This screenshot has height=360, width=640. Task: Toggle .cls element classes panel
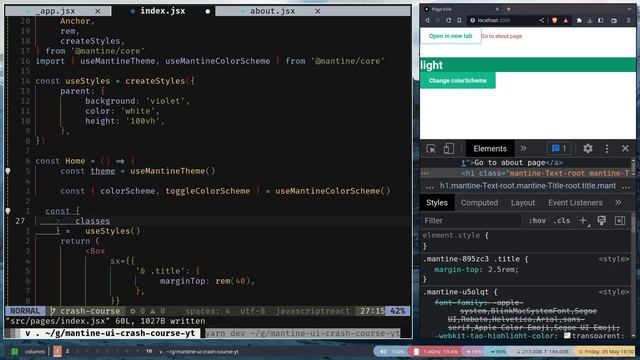(562, 221)
